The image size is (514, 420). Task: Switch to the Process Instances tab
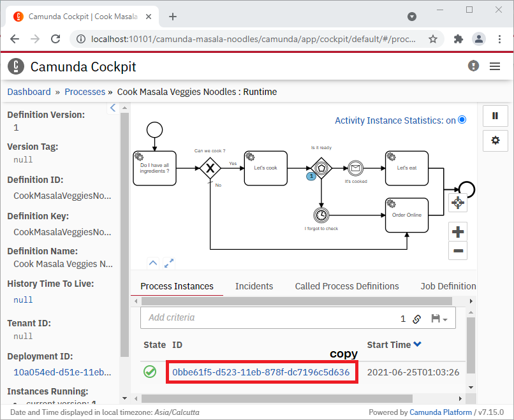[x=177, y=286]
